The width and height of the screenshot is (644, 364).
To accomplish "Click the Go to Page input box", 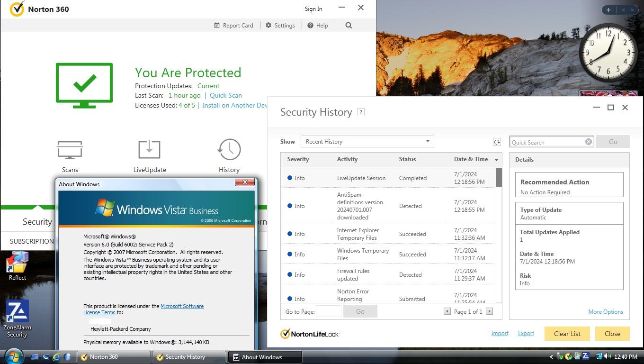I will pyautogui.click(x=328, y=311).
